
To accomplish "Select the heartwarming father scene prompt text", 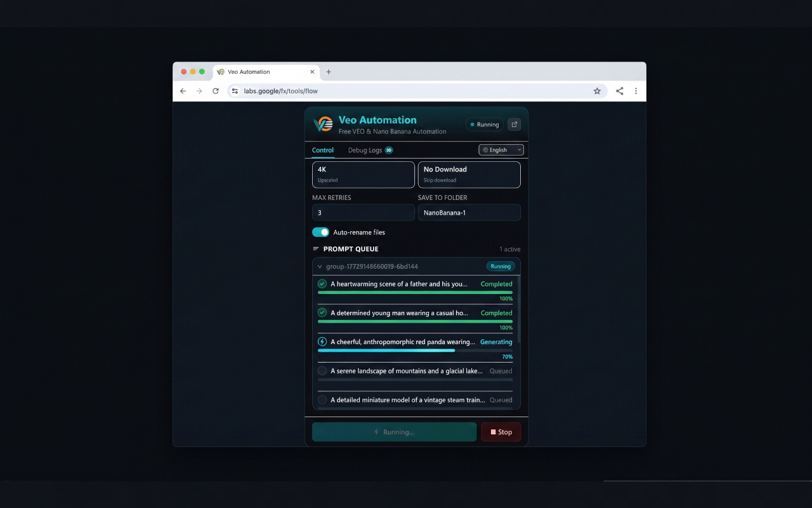I will 398,284.
